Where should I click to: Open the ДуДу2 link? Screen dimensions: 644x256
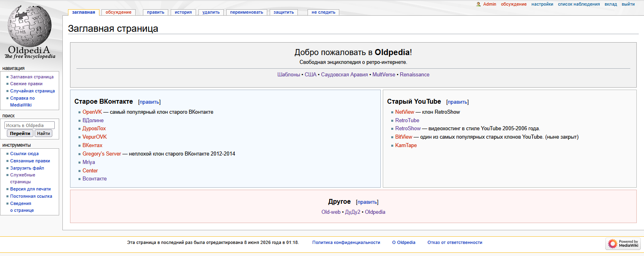353,212
